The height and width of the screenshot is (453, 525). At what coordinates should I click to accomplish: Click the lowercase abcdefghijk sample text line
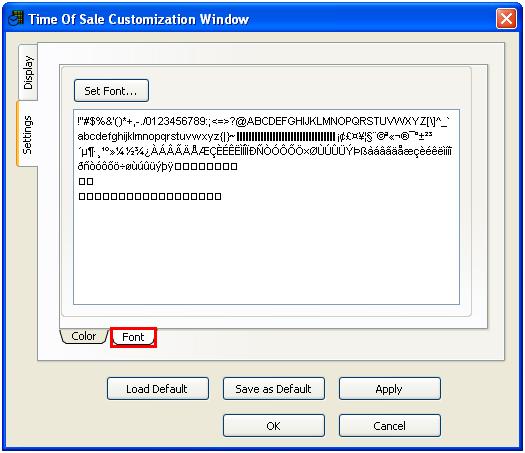tap(255, 136)
